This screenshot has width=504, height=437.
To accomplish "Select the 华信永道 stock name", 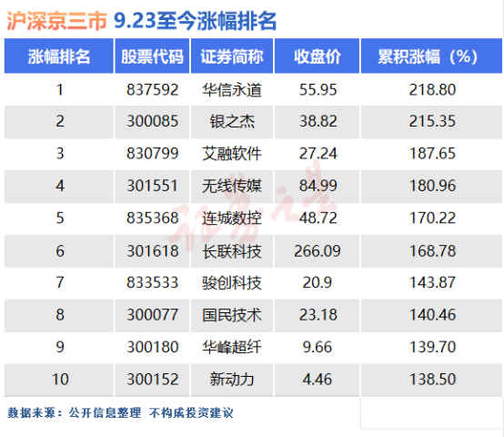I will 232,90.
